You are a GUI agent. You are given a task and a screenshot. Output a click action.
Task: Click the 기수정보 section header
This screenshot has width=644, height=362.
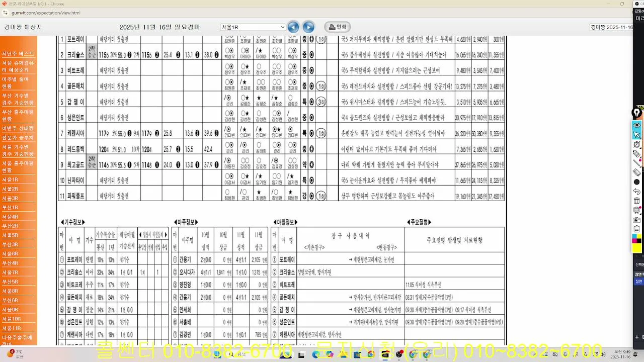(x=73, y=222)
